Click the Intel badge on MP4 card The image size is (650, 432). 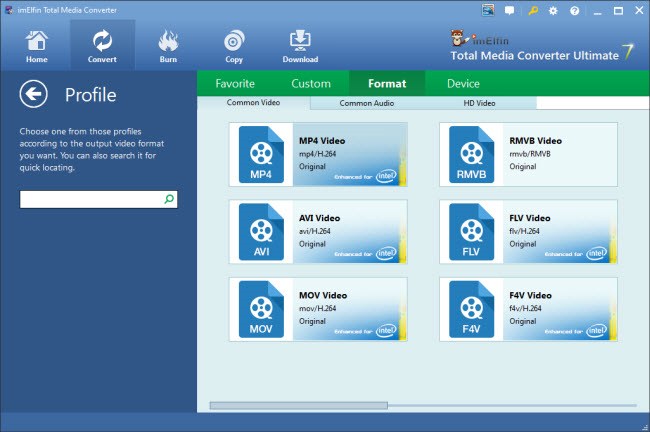click(386, 176)
